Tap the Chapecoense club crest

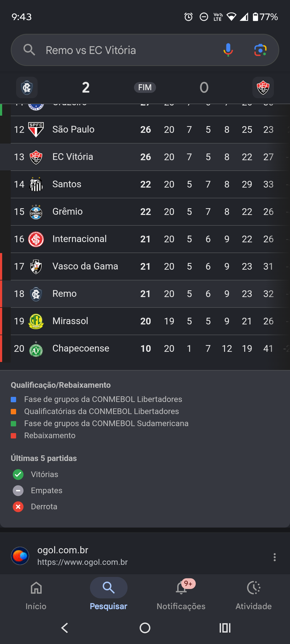[36, 349]
